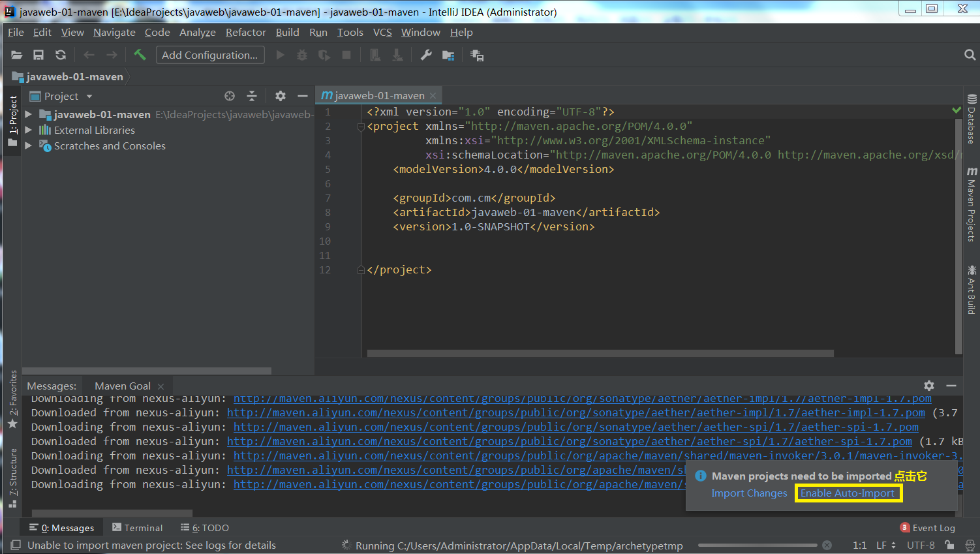
Task: Toggle the Z: Structure side tool window
Action: (12, 478)
